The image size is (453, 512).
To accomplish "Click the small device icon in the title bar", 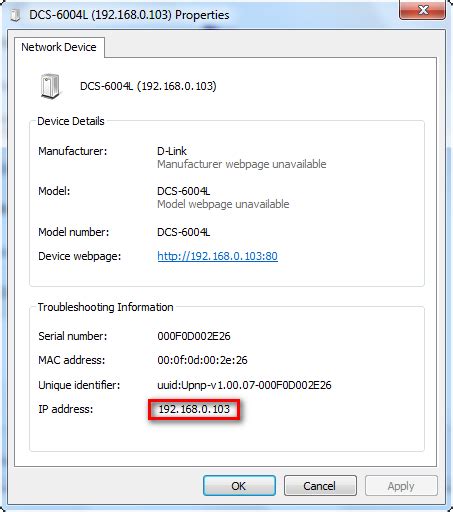I will point(15,15).
